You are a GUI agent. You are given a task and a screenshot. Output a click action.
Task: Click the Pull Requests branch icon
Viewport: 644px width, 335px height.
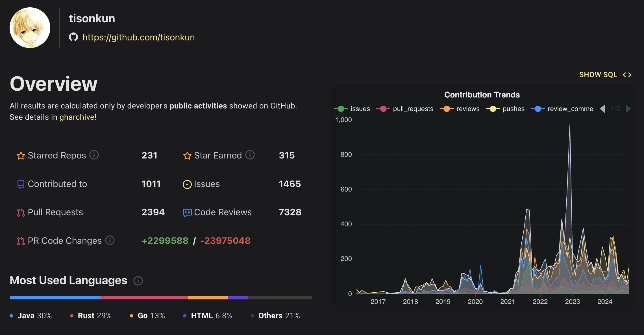[x=21, y=212]
